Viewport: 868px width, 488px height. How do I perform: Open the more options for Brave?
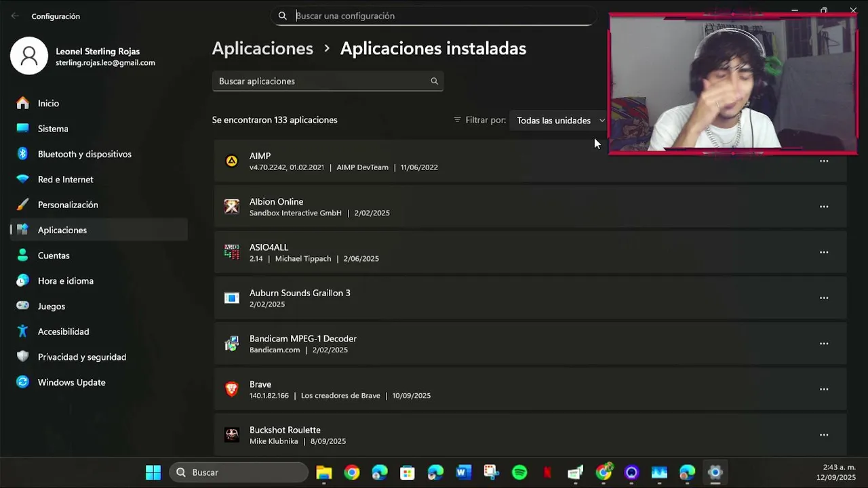pyautogui.click(x=824, y=389)
